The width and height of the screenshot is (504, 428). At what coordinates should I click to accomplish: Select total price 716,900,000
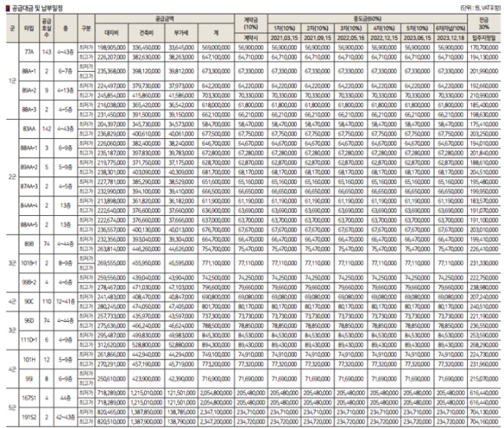click(216, 379)
